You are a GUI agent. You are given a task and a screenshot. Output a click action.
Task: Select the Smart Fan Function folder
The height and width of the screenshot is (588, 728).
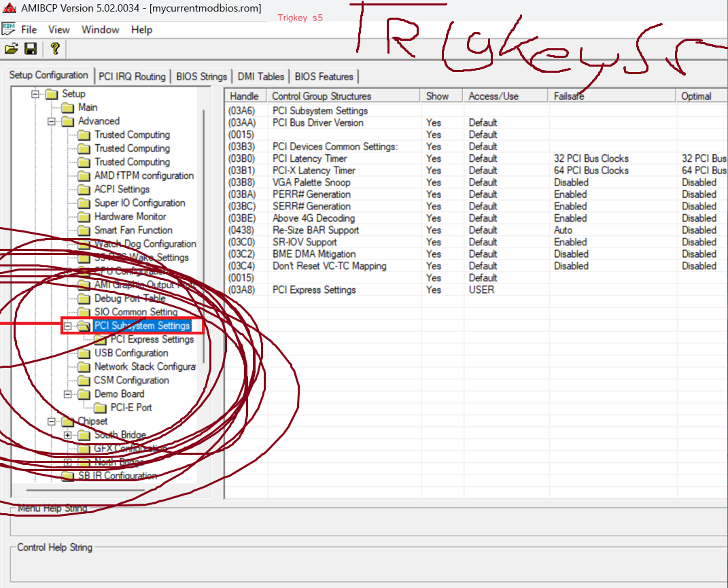point(125,230)
